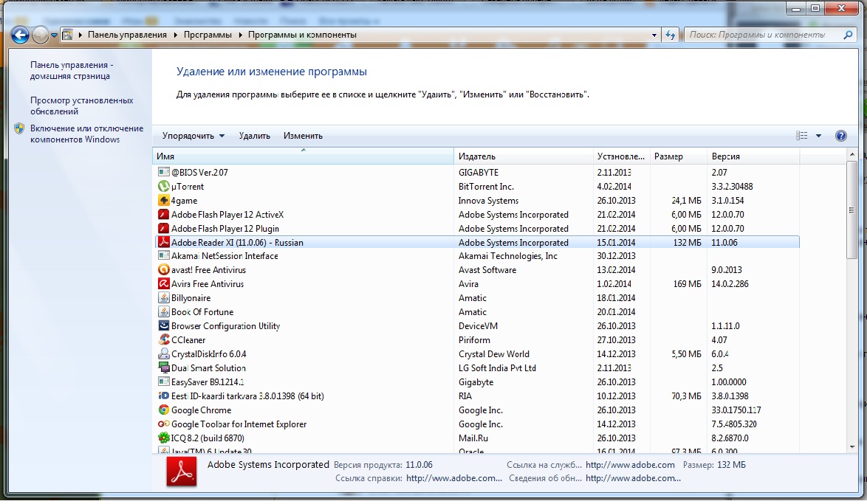Click the Изменить toolbar button
This screenshot has height=504, width=867.
(x=303, y=136)
